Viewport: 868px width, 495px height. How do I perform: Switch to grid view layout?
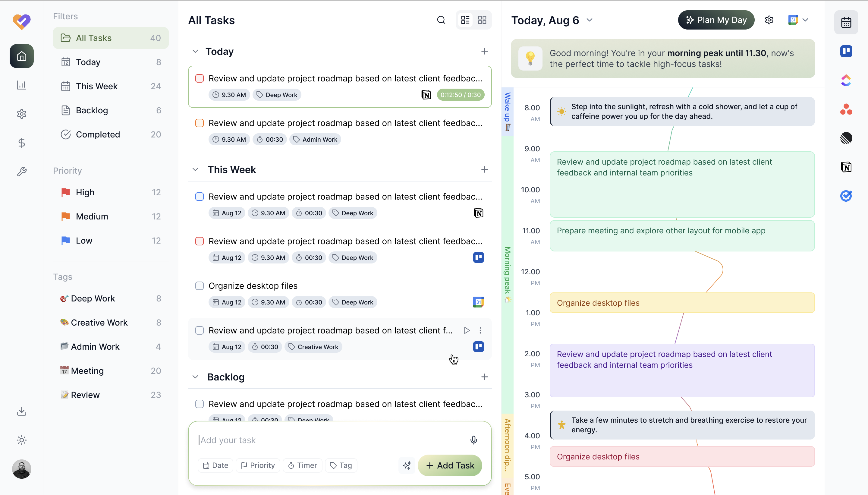(x=482, y=20)
